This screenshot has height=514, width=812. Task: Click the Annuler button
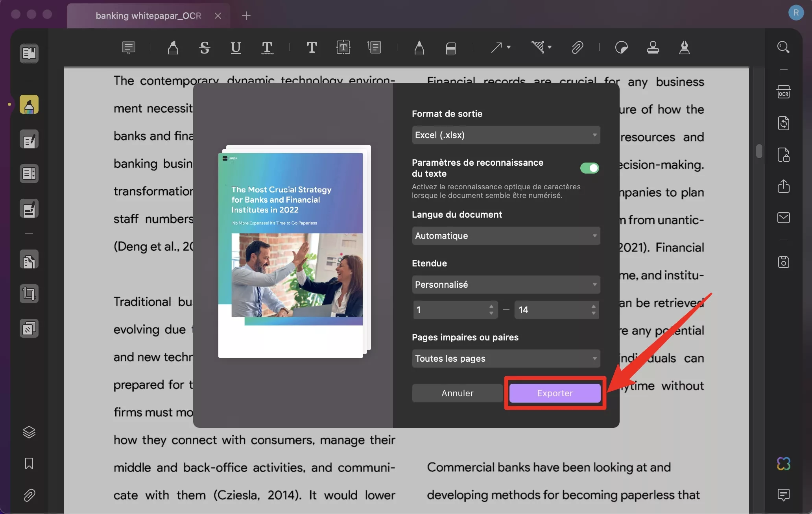tap(457, 393)
